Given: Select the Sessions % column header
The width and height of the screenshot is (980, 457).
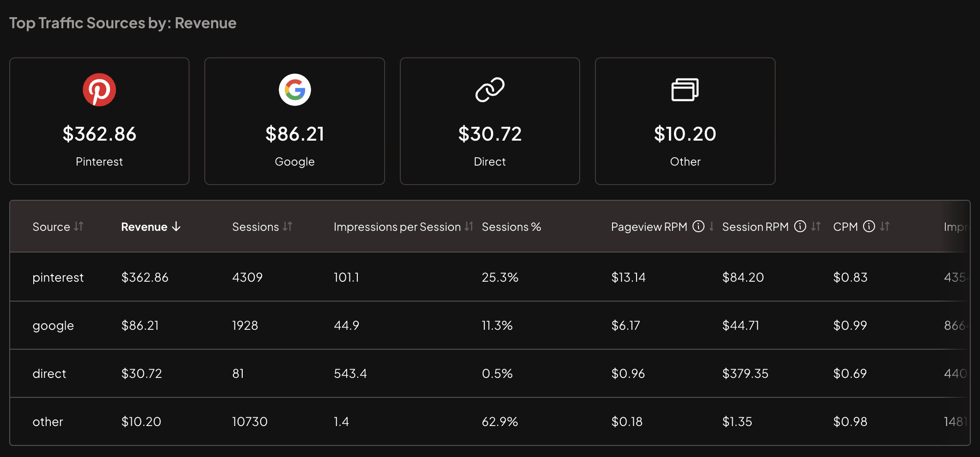Looking at the screenshot, I should coord(511,227).
